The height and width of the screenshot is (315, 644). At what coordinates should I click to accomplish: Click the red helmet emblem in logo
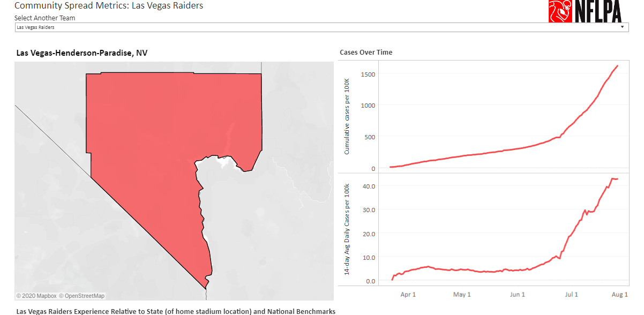560,11
